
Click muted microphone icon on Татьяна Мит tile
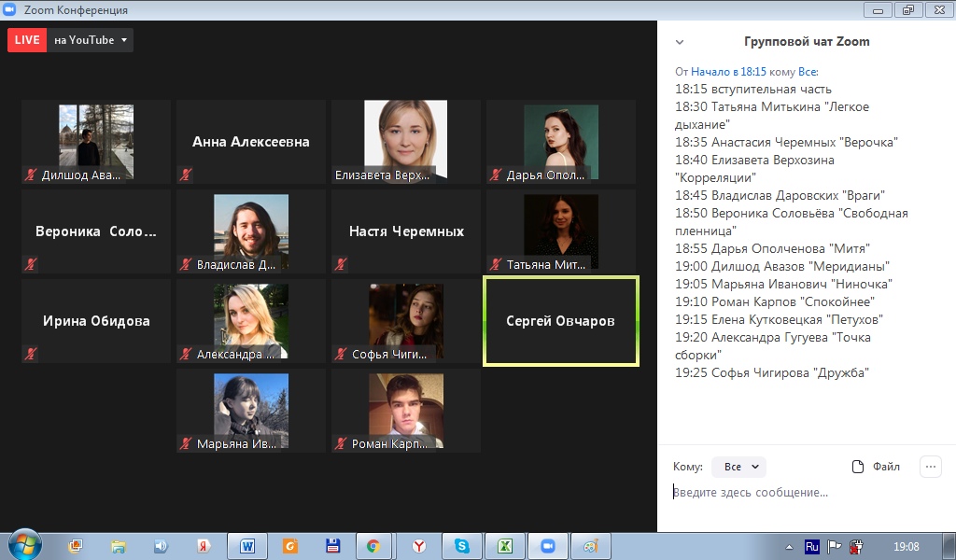(496, 264)
